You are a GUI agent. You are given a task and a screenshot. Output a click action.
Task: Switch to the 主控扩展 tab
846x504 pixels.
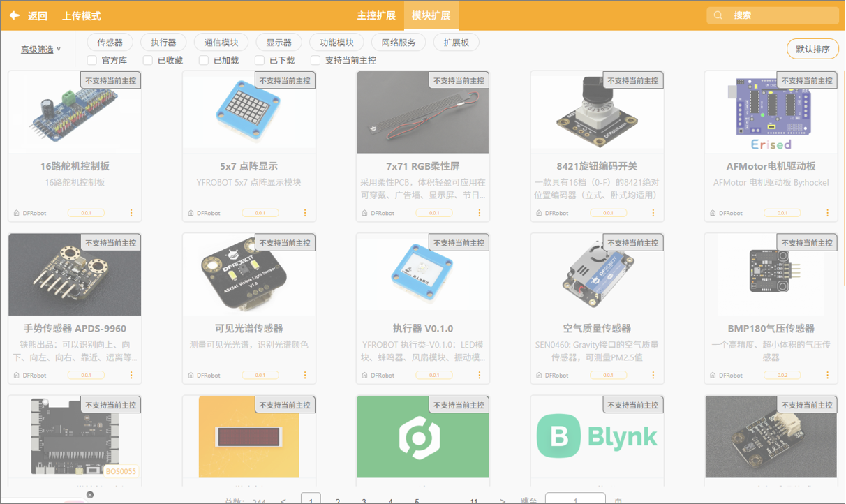coord(376,15)
